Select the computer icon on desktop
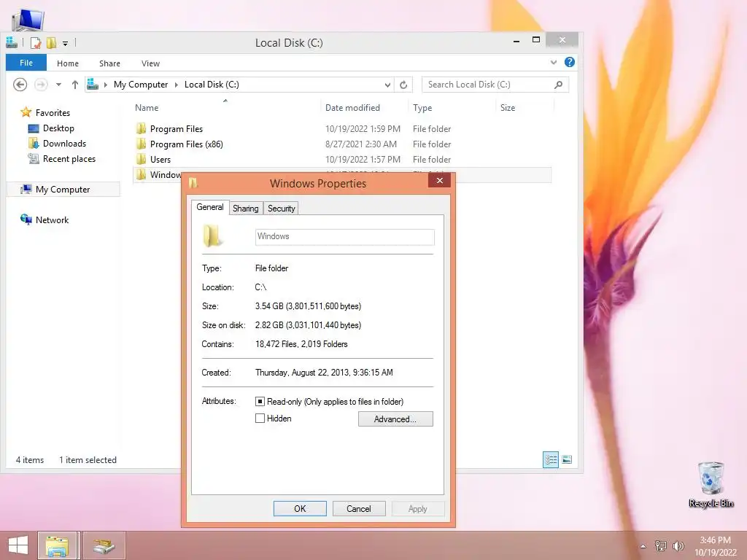This screenshot has height=560, width=747. point(28,19)
